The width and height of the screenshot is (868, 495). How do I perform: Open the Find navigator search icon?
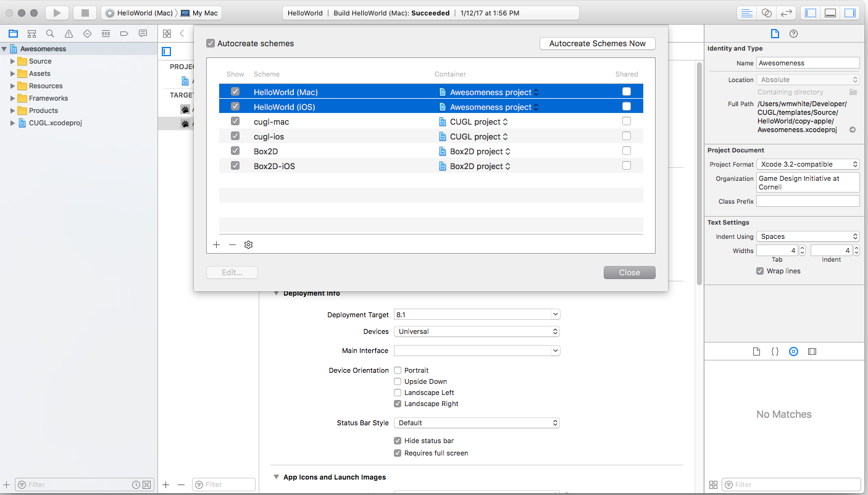coord(50,33)
